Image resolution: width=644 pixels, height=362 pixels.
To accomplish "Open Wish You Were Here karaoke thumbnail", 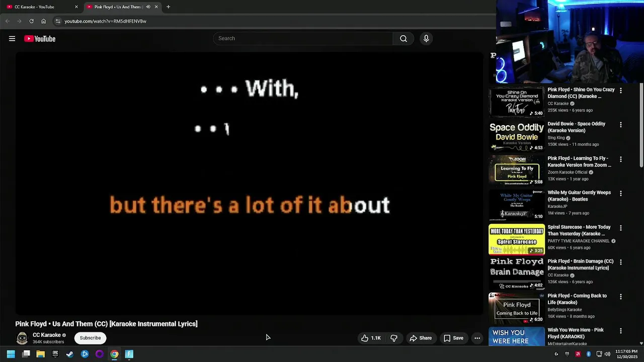I will 517,336.
